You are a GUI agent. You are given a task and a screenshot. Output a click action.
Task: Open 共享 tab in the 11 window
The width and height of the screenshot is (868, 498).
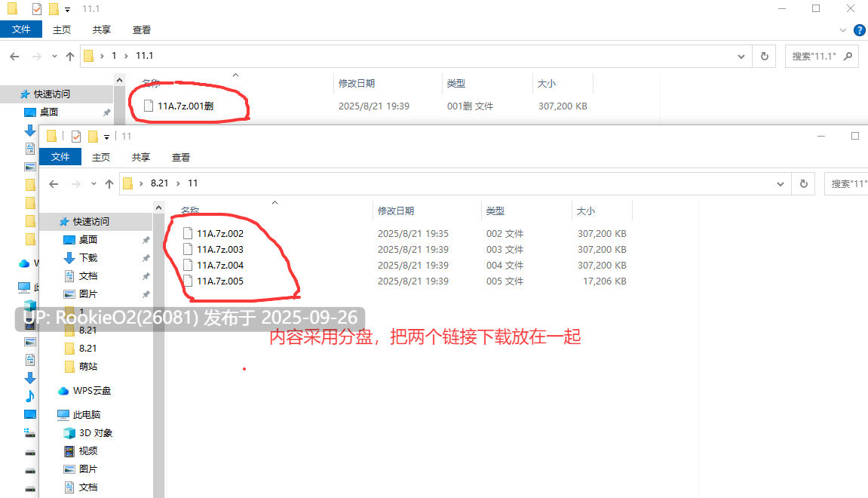click(140, 157)
